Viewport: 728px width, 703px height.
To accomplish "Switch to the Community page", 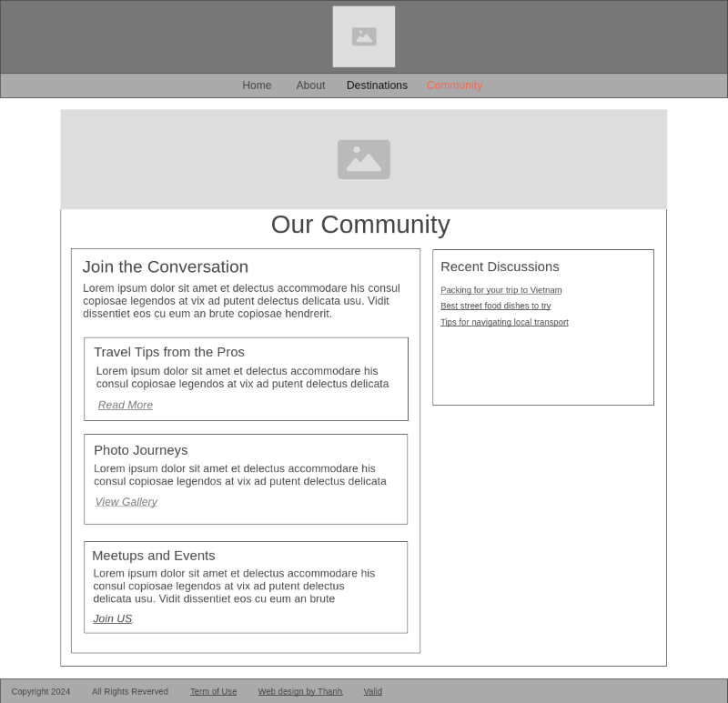I will pos(454,85).
